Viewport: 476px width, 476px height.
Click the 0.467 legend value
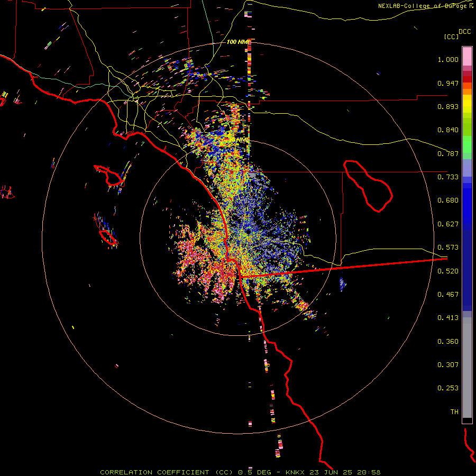click(448, 295)
